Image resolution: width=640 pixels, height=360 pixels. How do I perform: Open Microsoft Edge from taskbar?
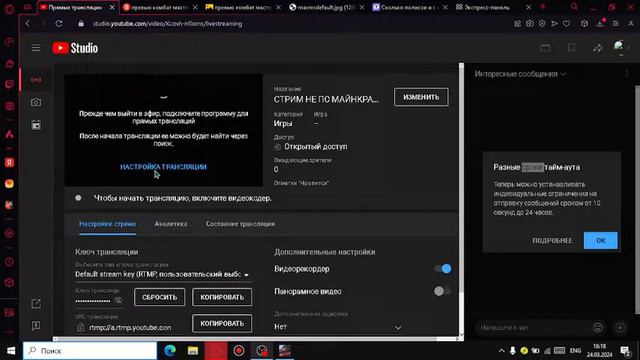tap(170, 351)
